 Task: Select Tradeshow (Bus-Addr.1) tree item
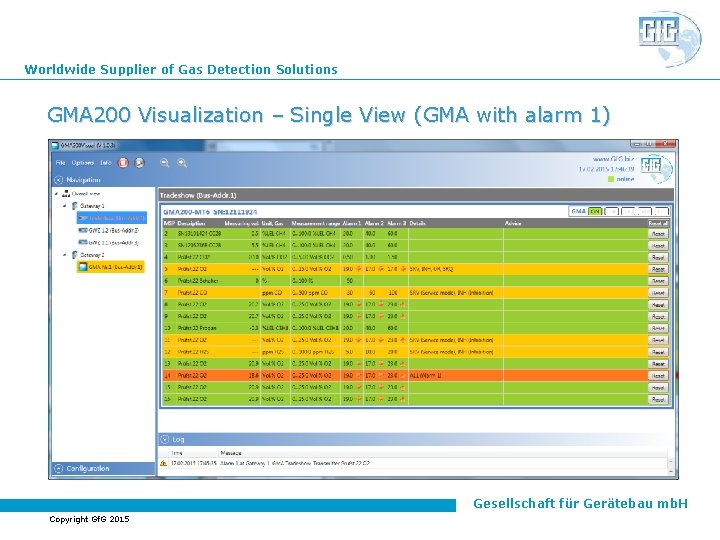click(112, 218)
